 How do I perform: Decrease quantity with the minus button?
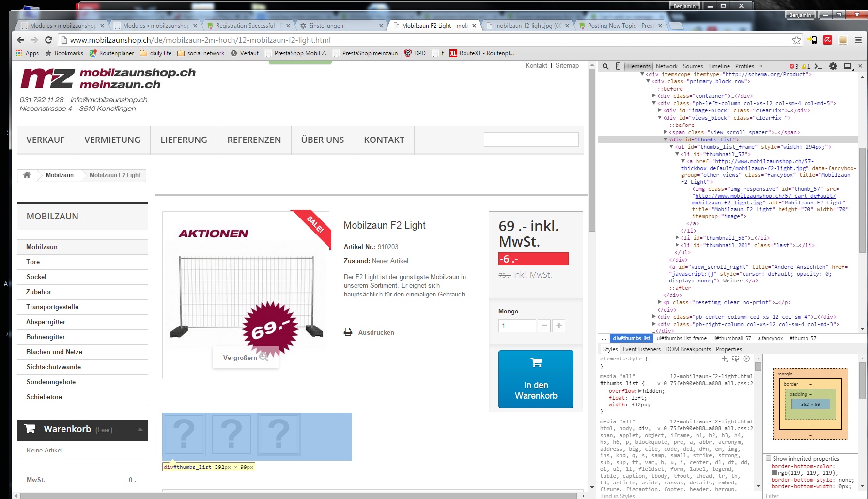click(544, 326)
